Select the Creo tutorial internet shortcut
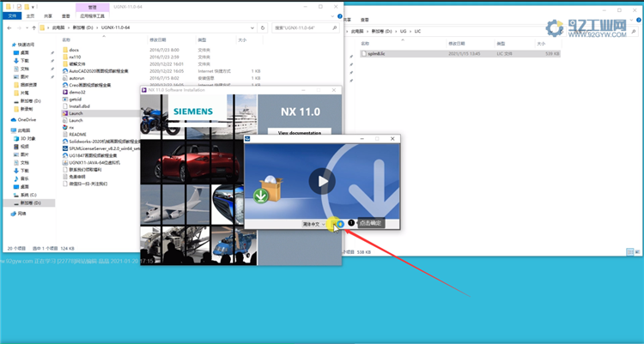644x344 pixels. [x=89, y=85]
